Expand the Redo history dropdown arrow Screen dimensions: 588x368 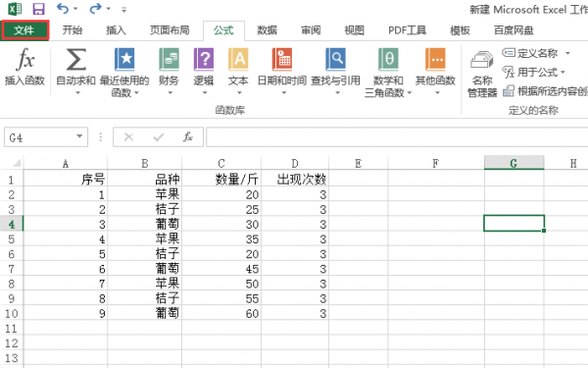(109, 9)
